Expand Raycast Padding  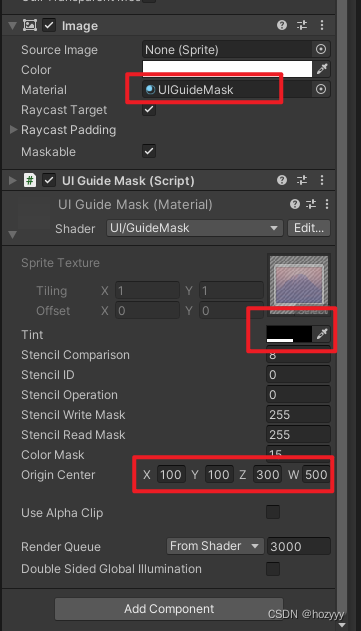(x=13, y=129)
